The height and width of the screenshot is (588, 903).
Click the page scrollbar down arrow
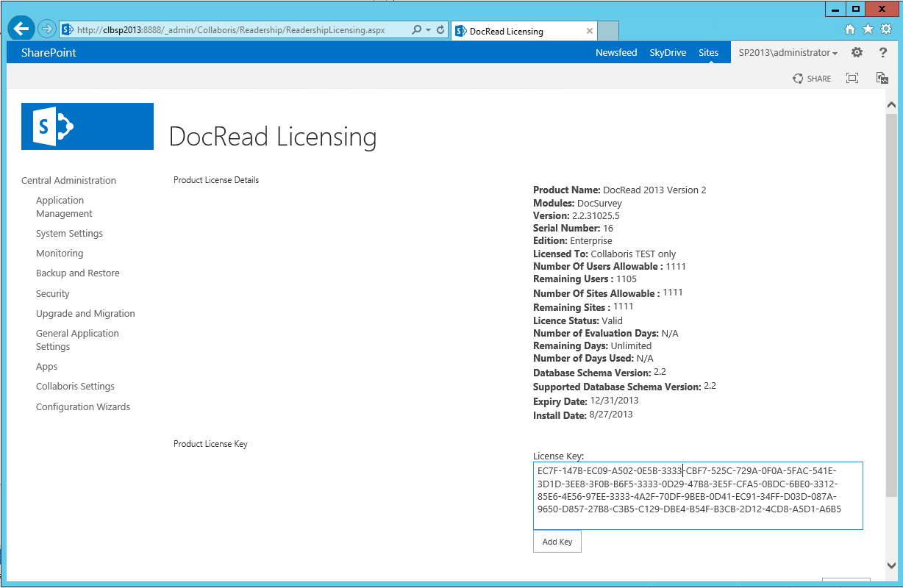point(891,565)
